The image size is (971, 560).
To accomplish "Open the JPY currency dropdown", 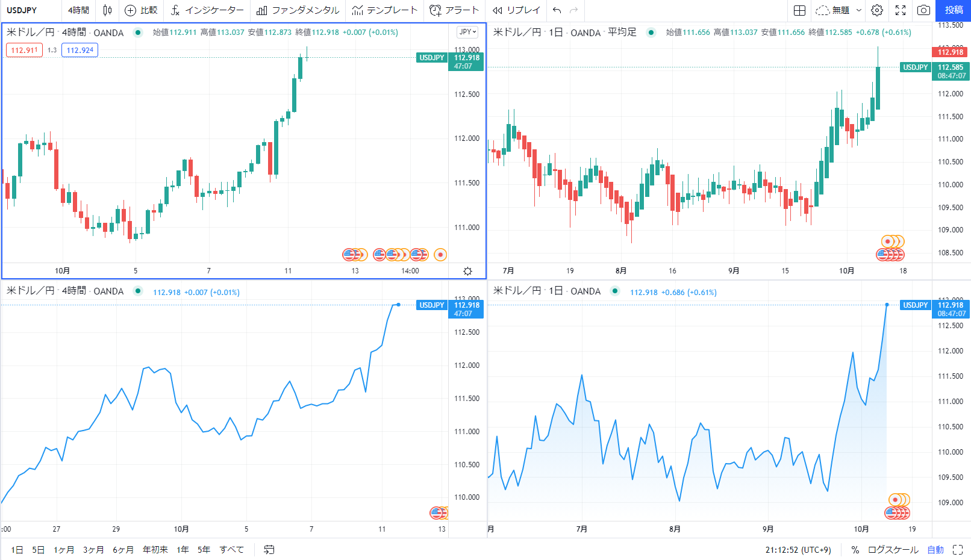I will 467,32.
